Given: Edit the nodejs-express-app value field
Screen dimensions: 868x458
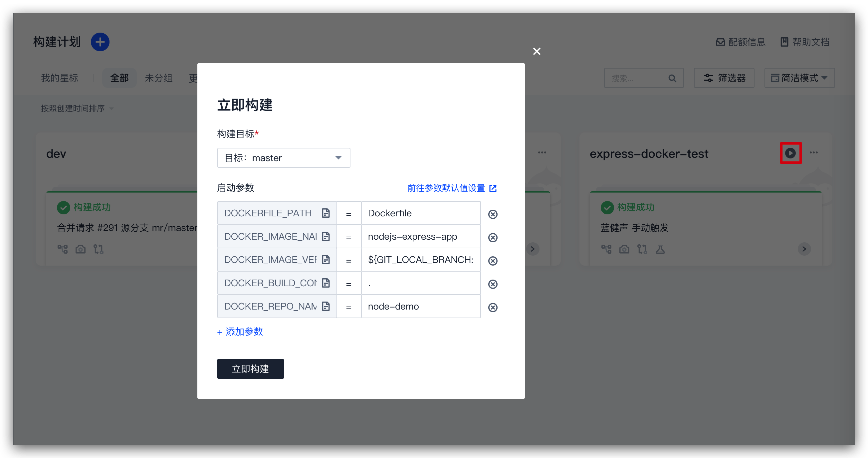Looking at the screenshot, I should [x=421, y=236].
